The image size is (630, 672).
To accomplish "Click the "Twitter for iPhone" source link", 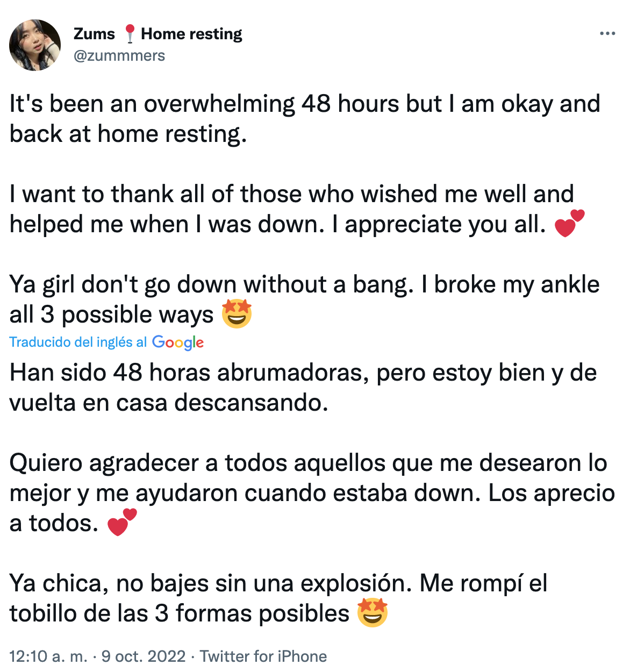I will pos(263,656).
